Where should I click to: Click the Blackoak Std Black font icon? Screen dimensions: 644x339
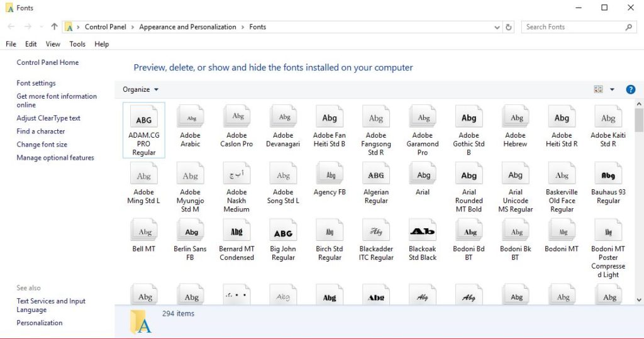pyautogui.click(x=423, y=231)
